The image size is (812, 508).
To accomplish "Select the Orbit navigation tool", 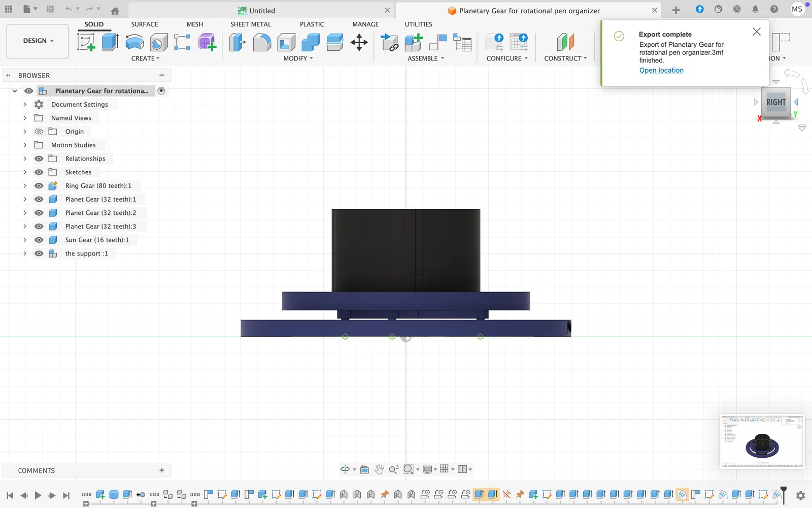I will [x=345, y=469].
